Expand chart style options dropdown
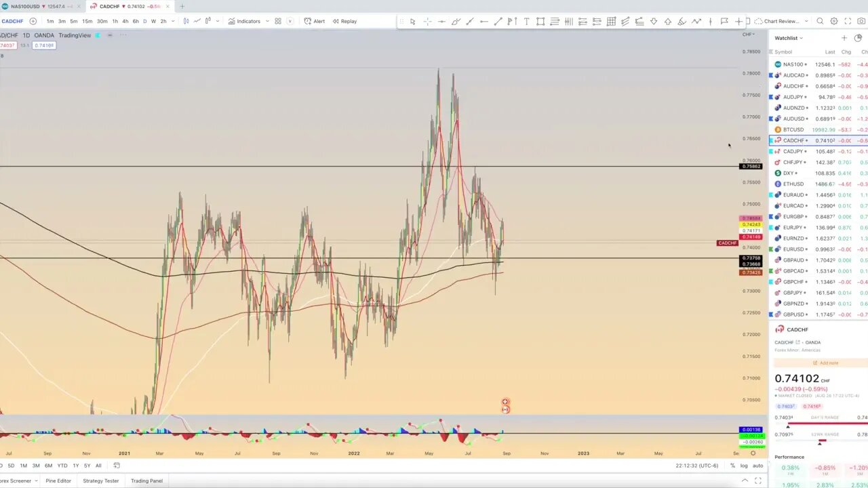This screenshot has height=488, width=868. (x=218, y=21)
